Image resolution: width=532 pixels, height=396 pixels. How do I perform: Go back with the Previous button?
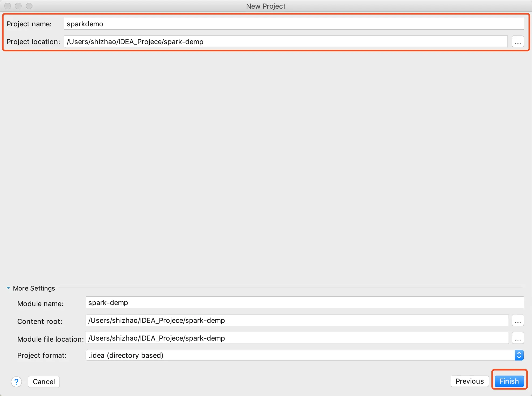(469, 381)
